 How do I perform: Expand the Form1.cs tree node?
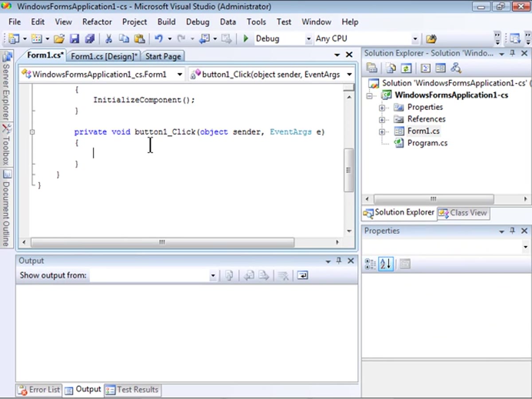pyautogui.click(x=382, y=132)
